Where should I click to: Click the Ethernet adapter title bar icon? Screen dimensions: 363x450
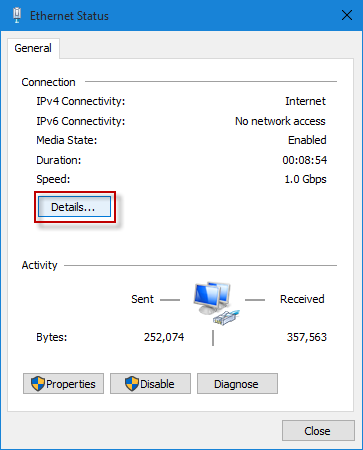[x=17, y=15]
